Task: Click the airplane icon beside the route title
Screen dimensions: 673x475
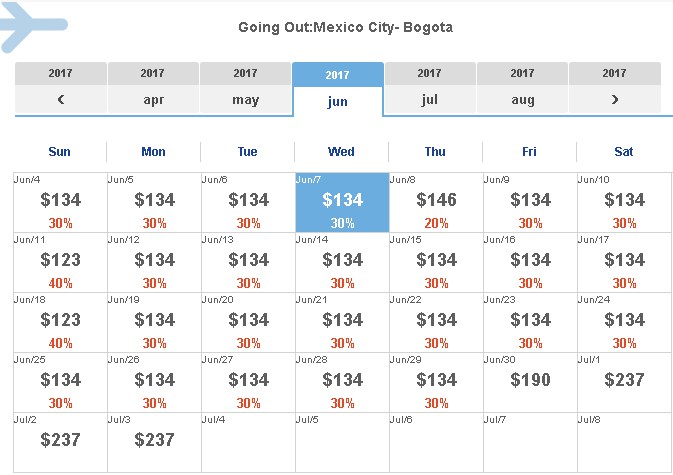Action: click(x=31, y=27)
